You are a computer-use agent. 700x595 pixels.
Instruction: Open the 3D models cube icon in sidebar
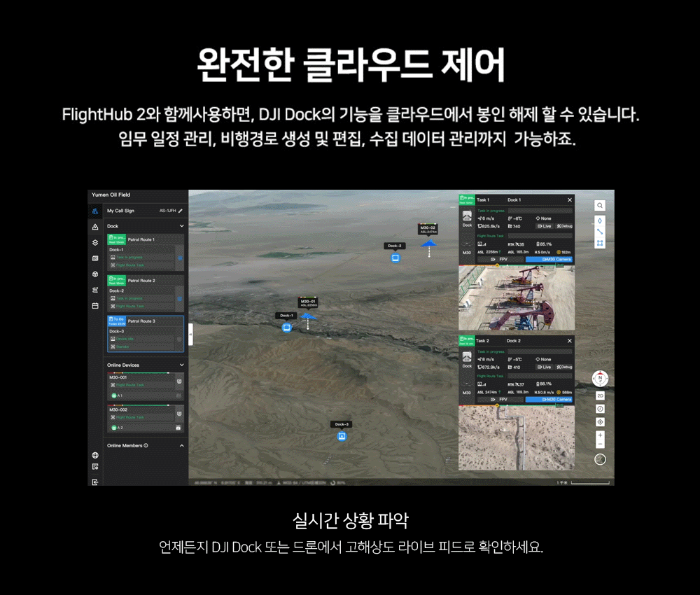click(95, 274)
